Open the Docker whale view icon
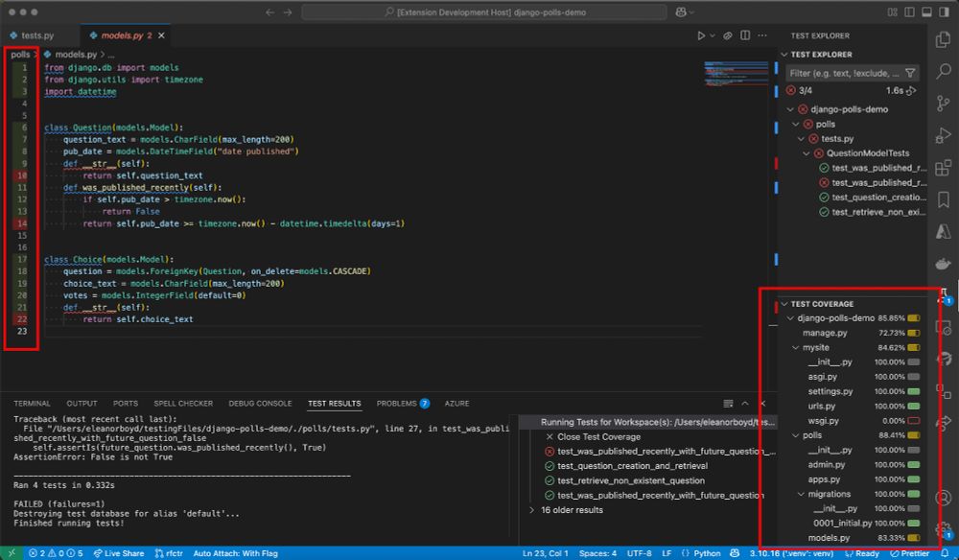The image size is (959, 560). (943, 264)
